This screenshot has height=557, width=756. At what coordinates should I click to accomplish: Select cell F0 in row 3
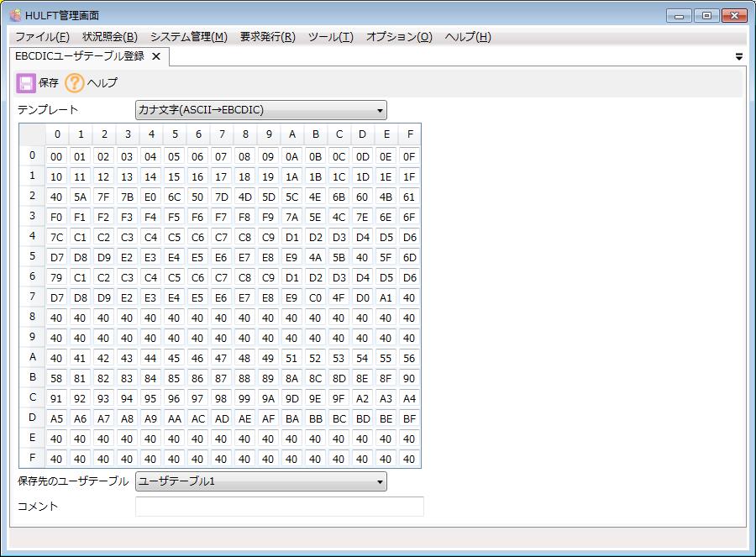tap(56, 218)
